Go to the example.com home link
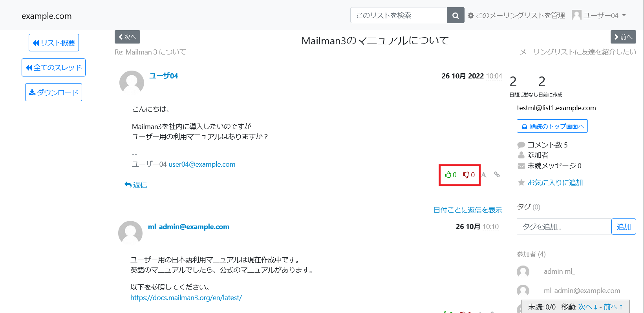 pos(47,16)
